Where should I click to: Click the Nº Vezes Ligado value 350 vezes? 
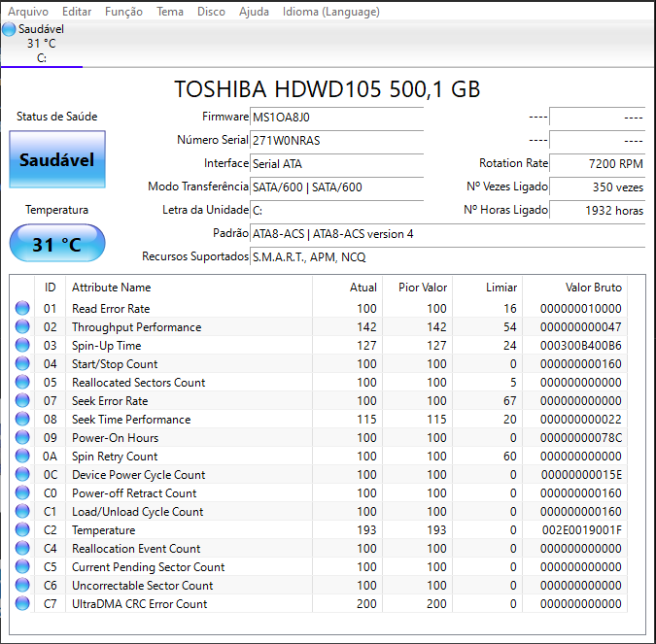tap(598, 187)
